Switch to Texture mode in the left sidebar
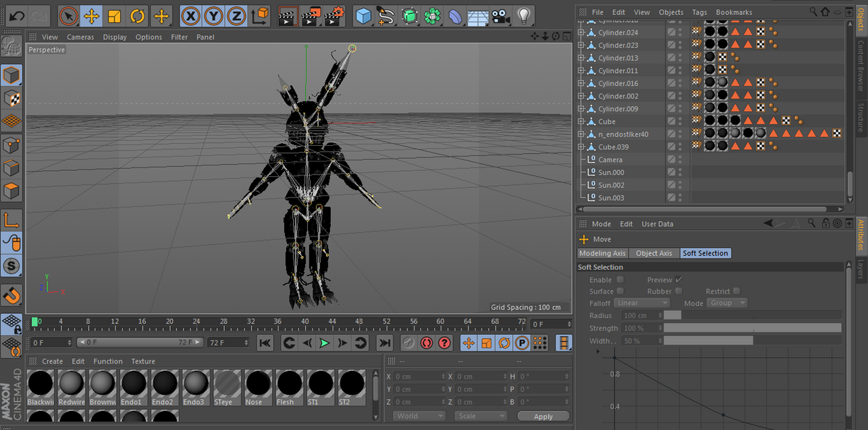The width and height of the screenshot is (868, 430). pos(12,98)
